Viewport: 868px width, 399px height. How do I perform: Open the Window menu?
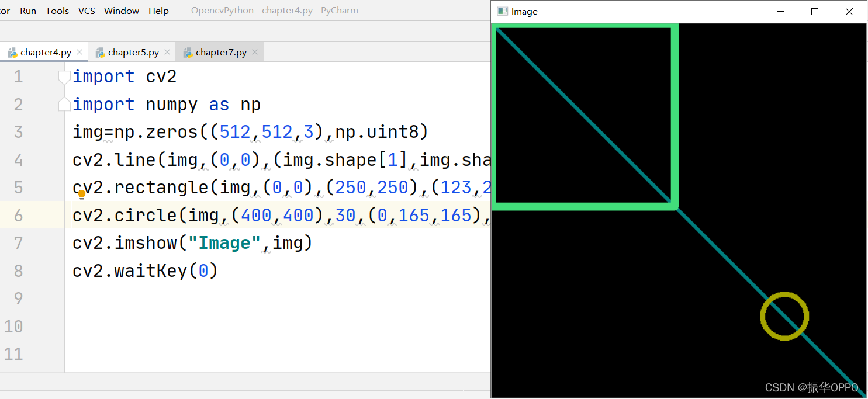pyautogui.click(x=121, y=11)
